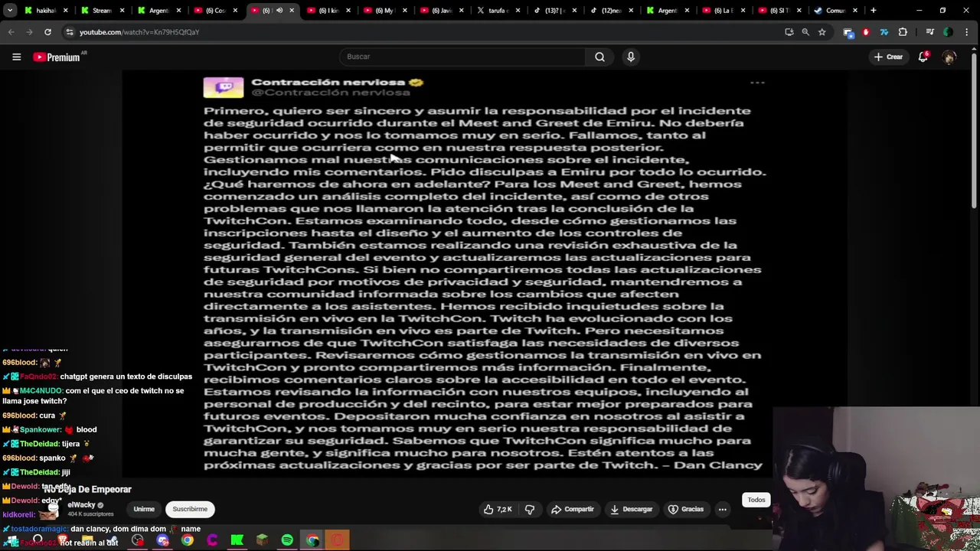980x551 pixels.
Task: Open the tab search dropdown arrow
Action: (10, 11)
